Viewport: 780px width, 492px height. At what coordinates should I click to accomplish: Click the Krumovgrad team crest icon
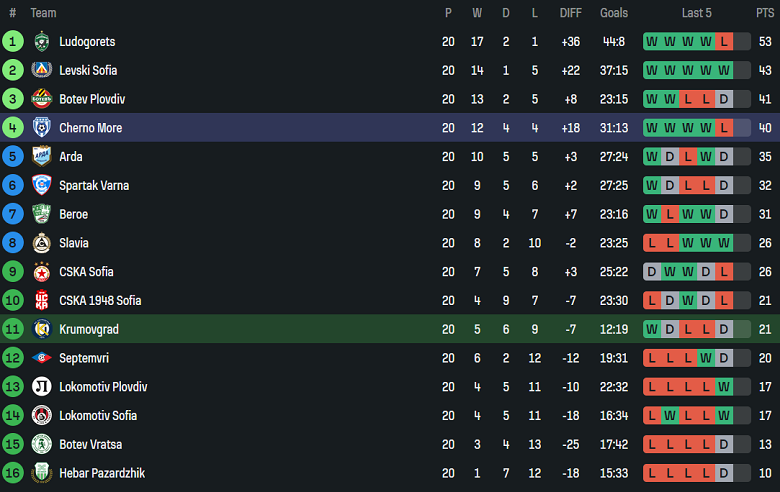pos(41,329)
